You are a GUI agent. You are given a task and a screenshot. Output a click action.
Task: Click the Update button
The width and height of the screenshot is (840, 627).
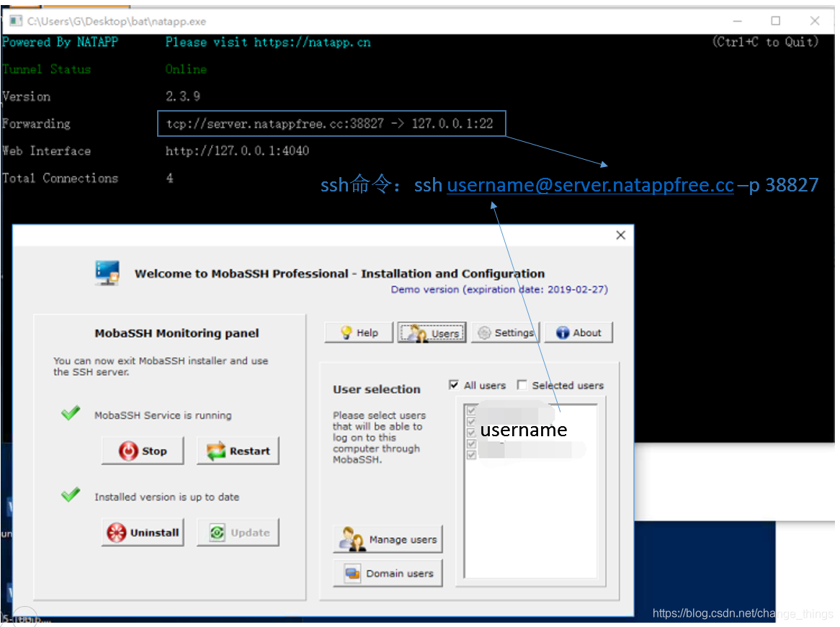coord(238,532)
